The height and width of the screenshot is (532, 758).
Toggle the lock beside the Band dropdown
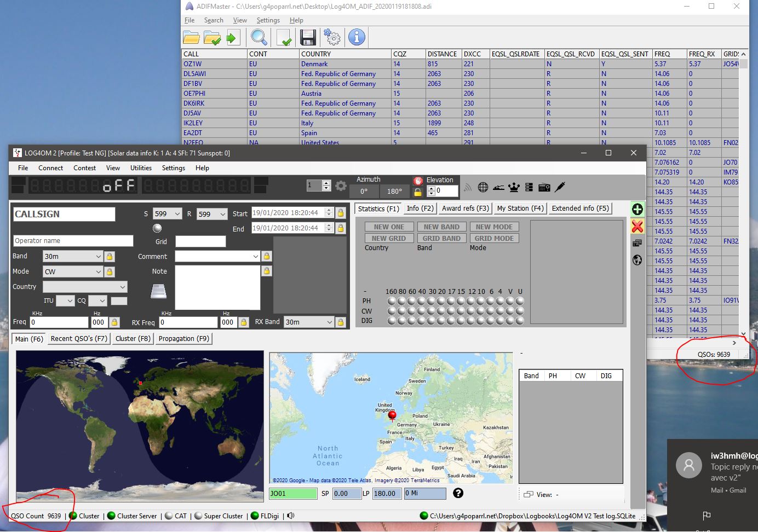(110, 256)
